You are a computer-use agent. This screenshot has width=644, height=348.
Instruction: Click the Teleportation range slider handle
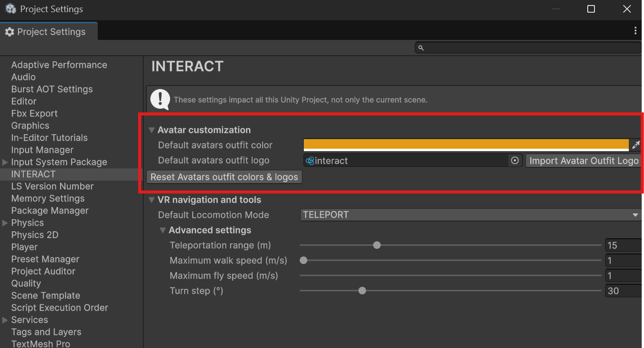point(377,245)
